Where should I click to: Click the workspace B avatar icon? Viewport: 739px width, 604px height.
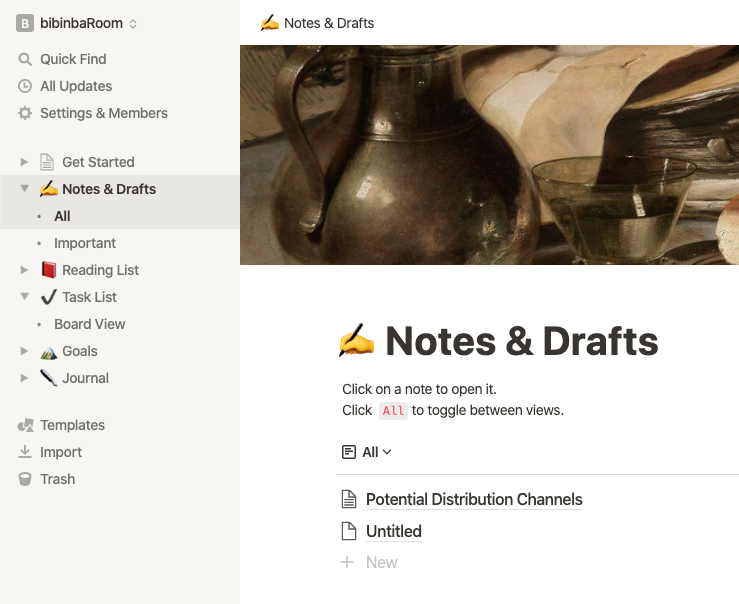pyautogui.click(x=25, y=23)
